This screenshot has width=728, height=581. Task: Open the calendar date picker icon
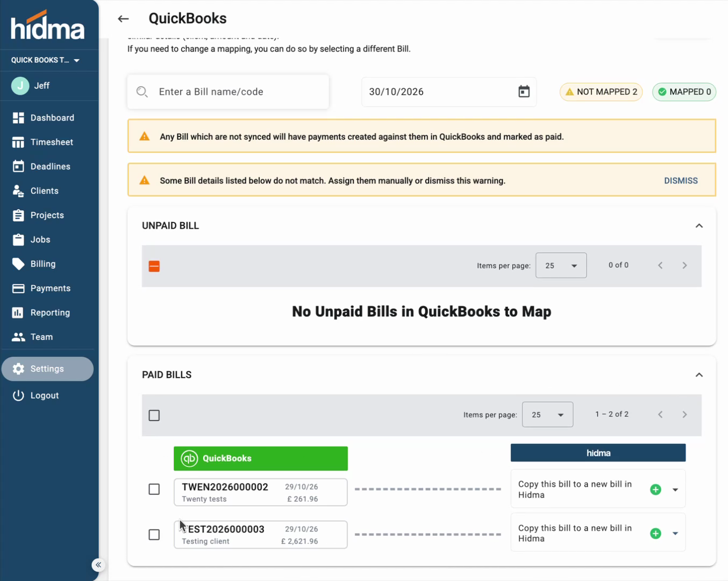(x=524, y=91)
